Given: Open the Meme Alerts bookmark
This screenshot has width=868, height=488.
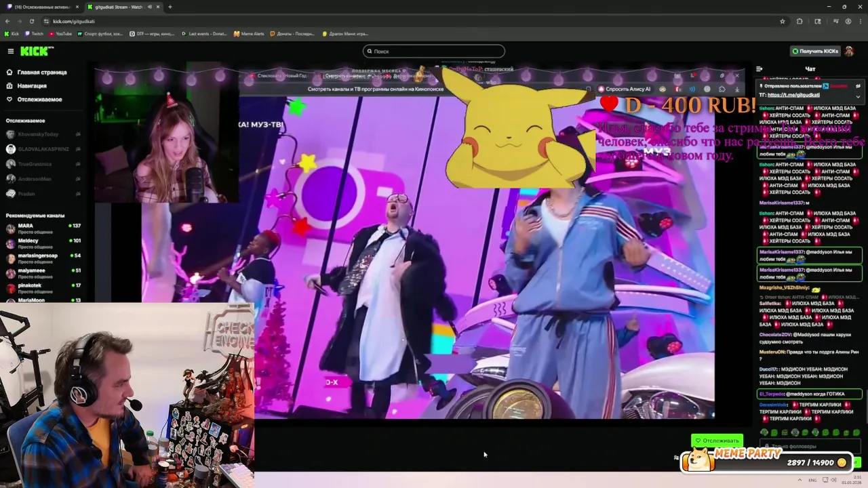Looking at the screenshot, I should click(249, 33).
